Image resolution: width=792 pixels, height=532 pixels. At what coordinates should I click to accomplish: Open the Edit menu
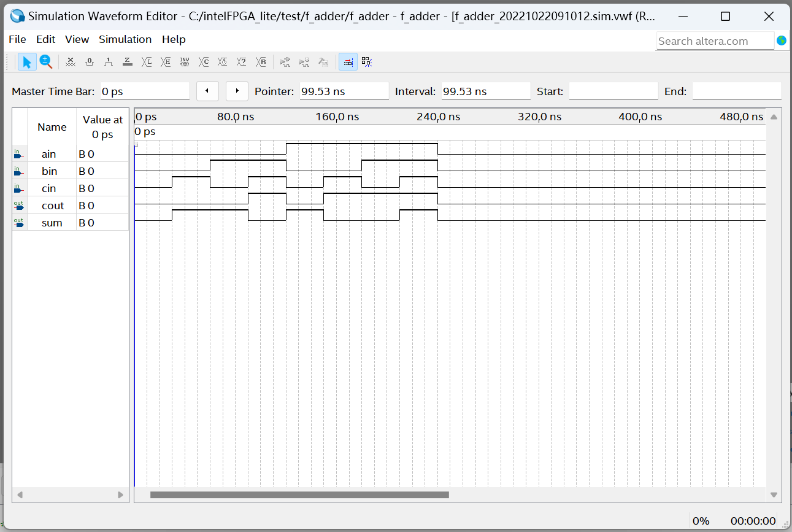coord(46,39)
